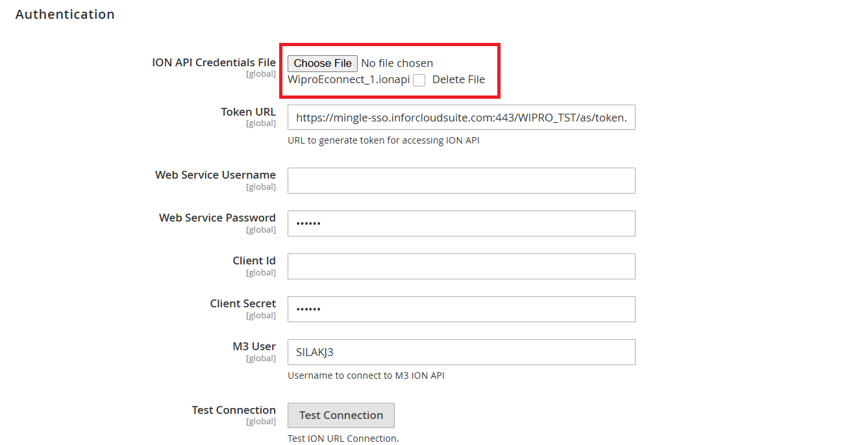Select the Token URL input field
The image size is (868, 445).
coord(461,117)
